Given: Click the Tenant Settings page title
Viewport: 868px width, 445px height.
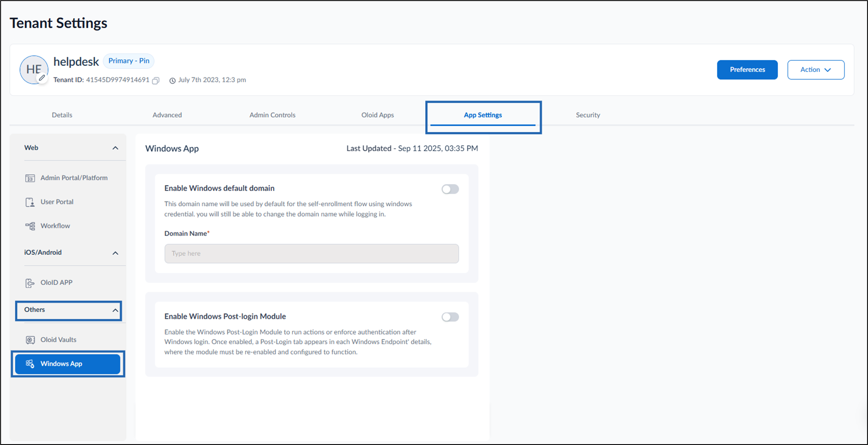Looking at the screenshot, I should coord(58,23).
